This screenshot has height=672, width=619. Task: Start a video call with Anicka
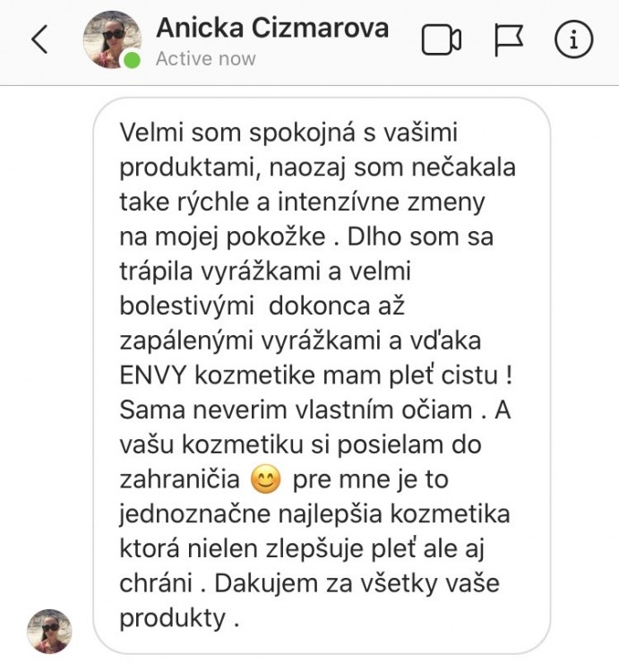pyautogui.click(x=442, y=39)
